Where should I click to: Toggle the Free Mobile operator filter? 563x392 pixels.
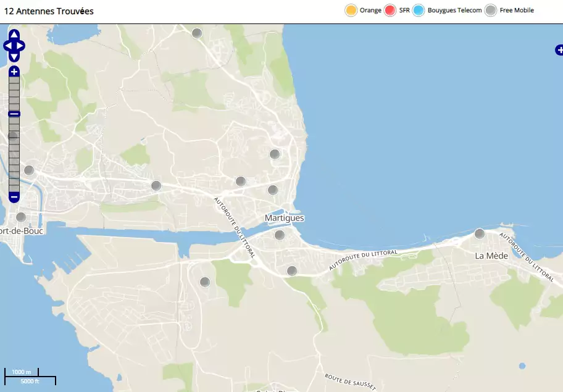pos(491,10)
